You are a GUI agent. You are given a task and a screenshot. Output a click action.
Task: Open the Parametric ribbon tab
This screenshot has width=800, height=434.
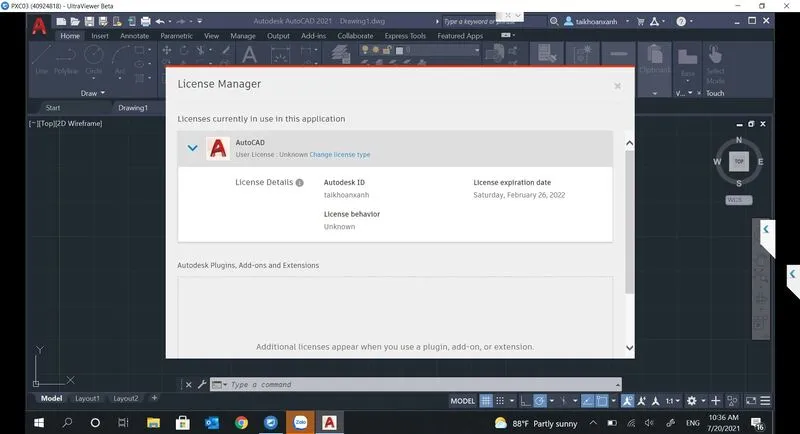[x=177, y=36]
